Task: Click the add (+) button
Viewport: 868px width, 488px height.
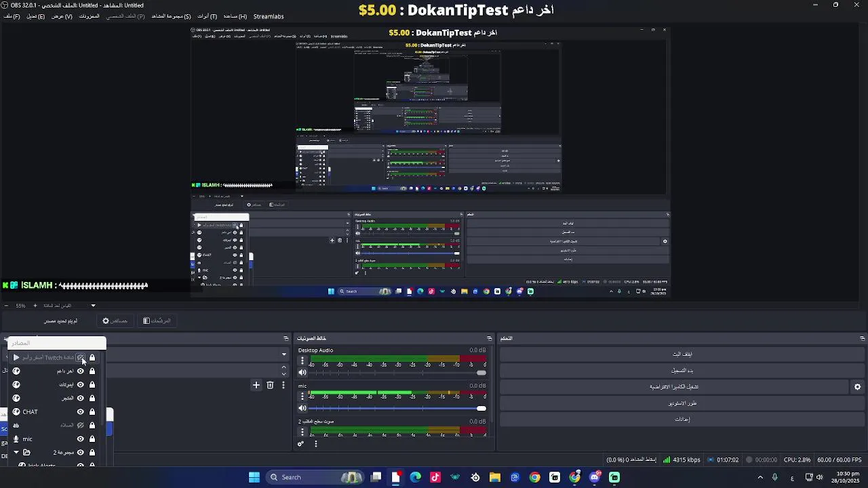Action: [x=256, y=385]
